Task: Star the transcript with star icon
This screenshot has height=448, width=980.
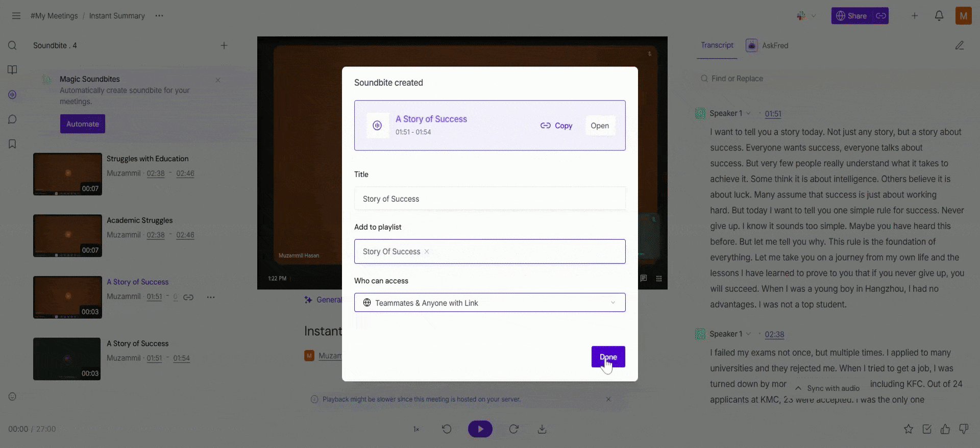Action: point(909,429)
